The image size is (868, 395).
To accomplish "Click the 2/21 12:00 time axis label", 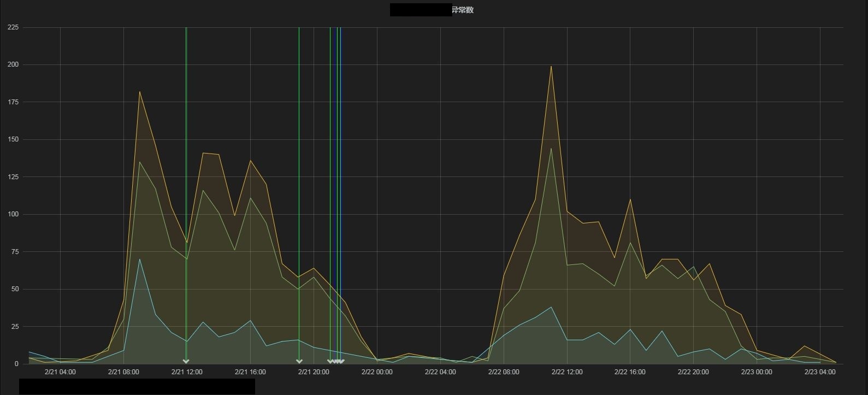I will pos(187,372).
